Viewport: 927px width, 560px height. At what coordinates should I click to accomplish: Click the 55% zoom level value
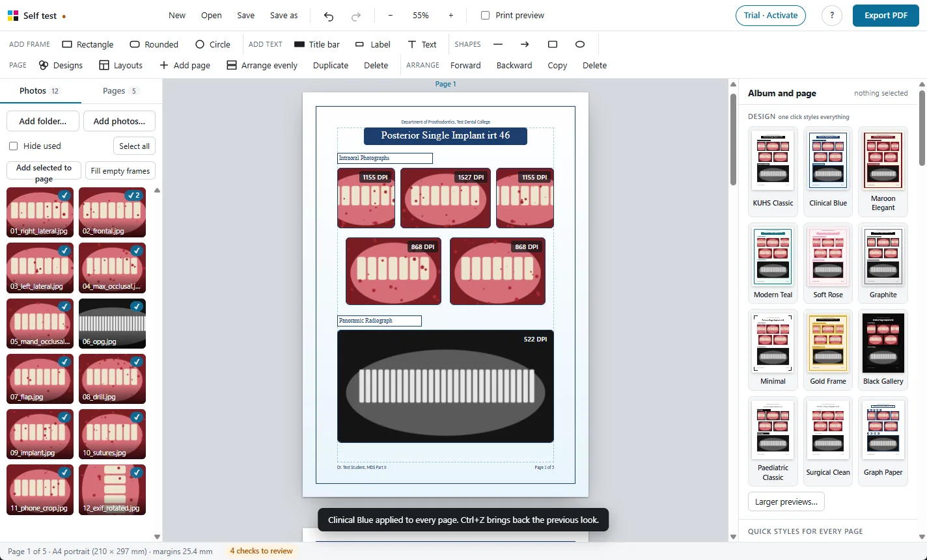[x=421, y=16]
